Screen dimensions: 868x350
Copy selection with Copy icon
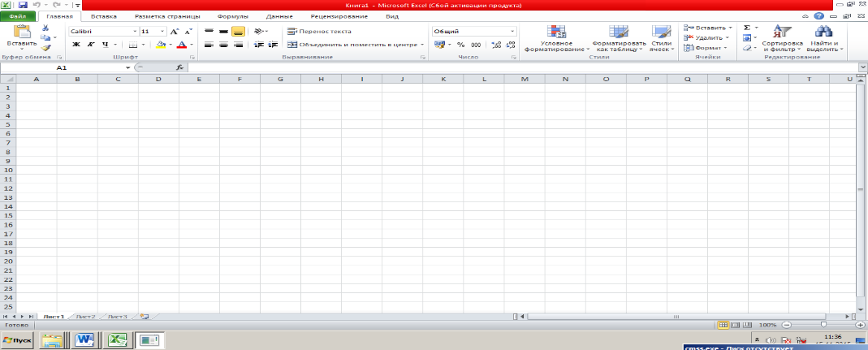coord(45,37)
